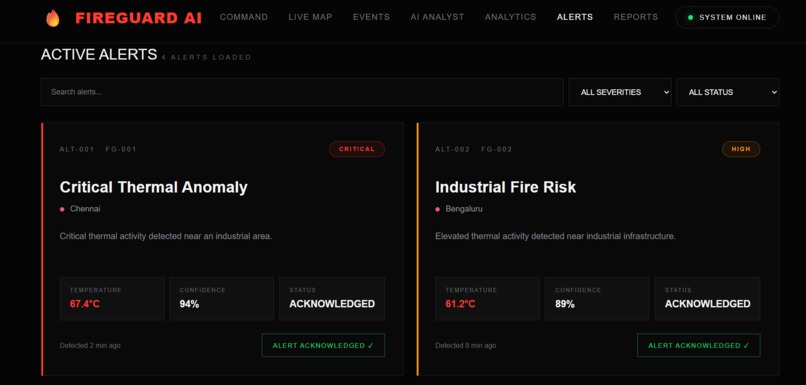Select the Critical Thermal Anomaly title

click(154, 187)
